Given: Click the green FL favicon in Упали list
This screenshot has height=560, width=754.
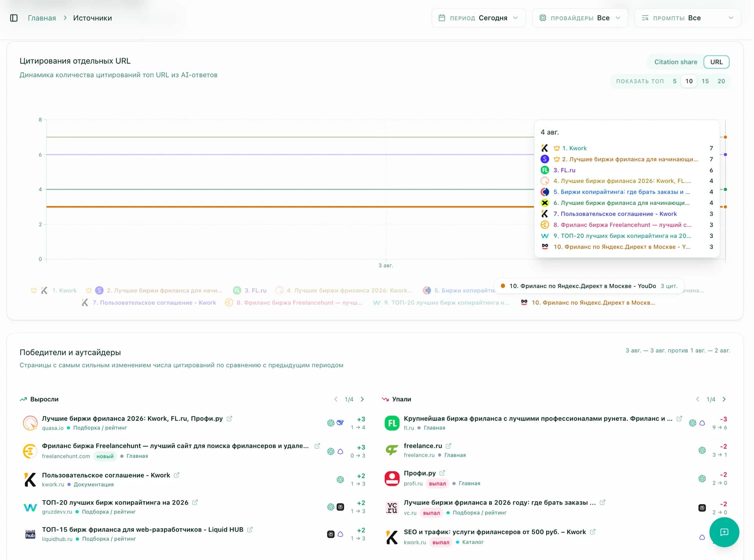Looking at the screenshot, I should coord(392,423).
